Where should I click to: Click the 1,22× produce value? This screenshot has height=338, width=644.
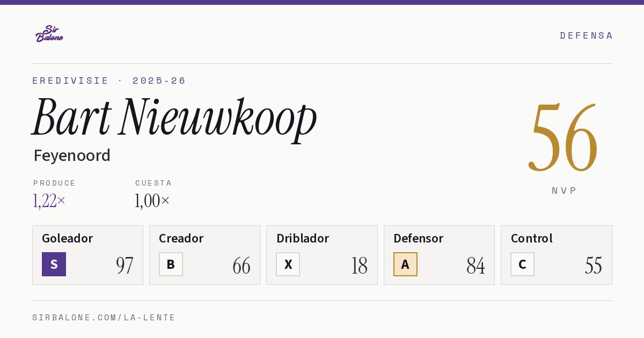tap(49, 201)
